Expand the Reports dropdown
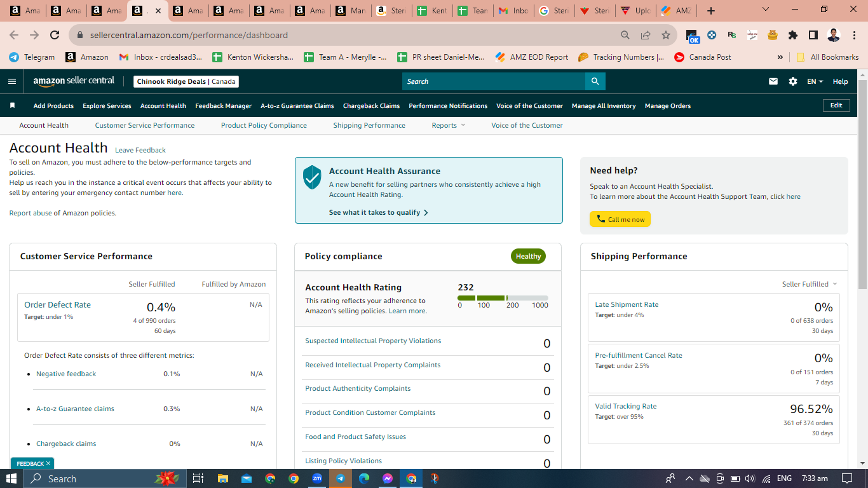This screenshot has height=488, width=868. pyautogui.click(x=448, y=125)
